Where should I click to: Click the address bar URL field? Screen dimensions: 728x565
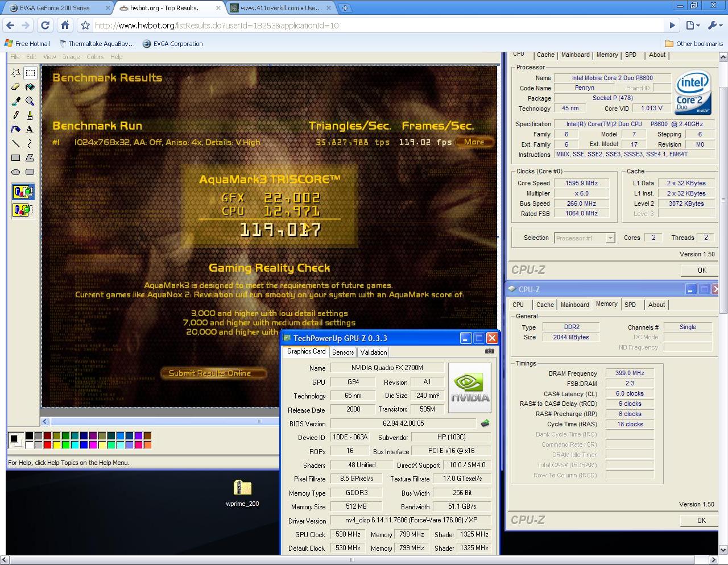(x=378, y=26)
